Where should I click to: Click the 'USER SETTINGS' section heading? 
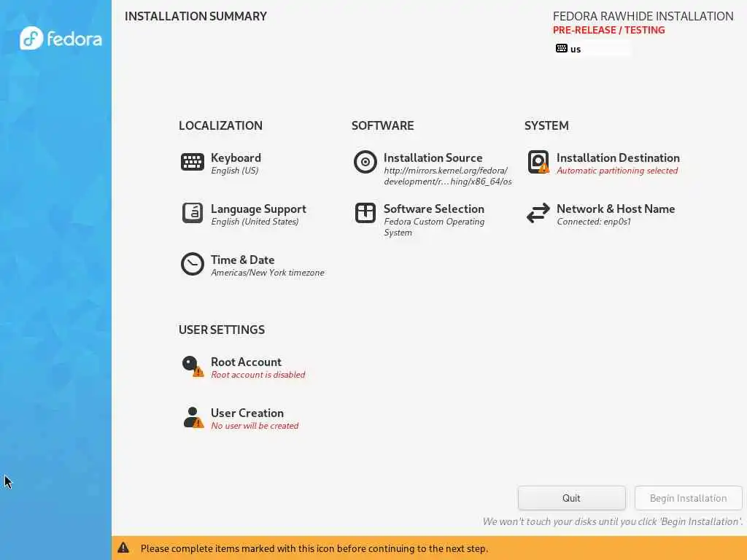pos(222,330)
